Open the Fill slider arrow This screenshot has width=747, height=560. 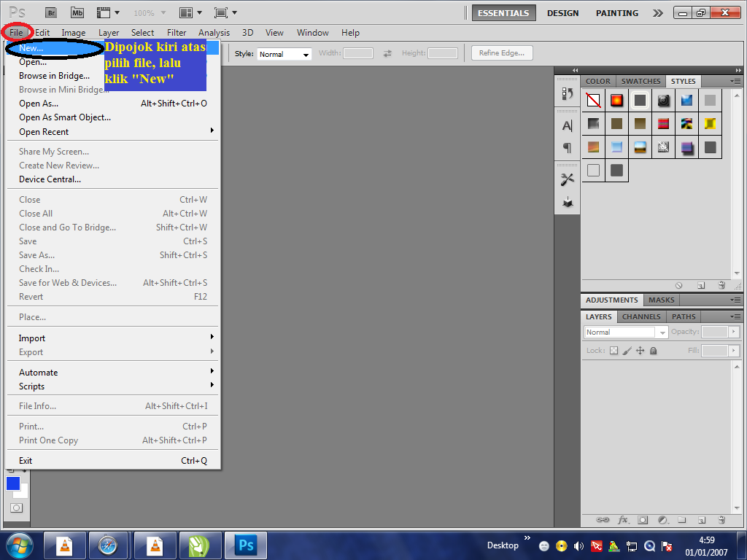[734, 351]
